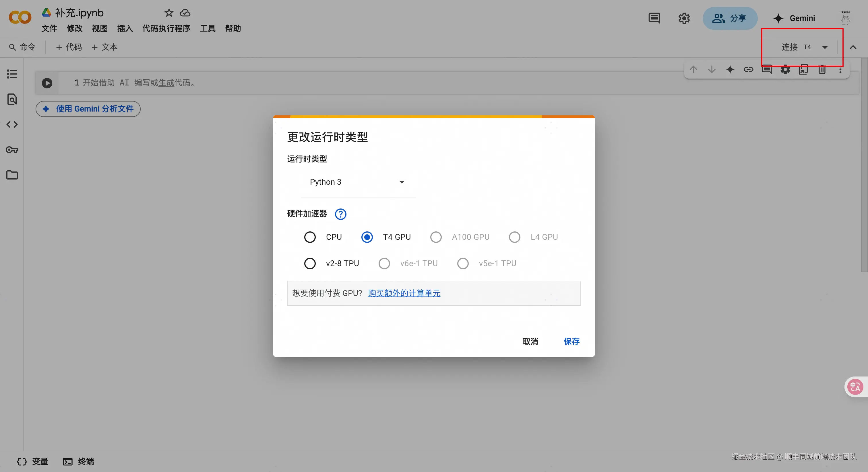Collapse header with chevron next to connect button
The width and height of the screenshot is (868, 472).
tap(854, 47)
